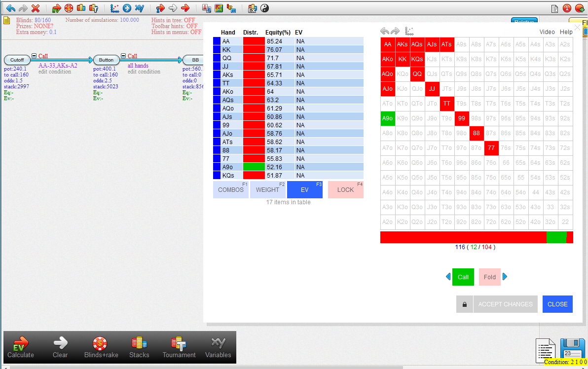The height and width of the screenshot is (369, 588).
Task: Toggle the KQs cell in hand matrix
Action: click(x=417, y=59)
